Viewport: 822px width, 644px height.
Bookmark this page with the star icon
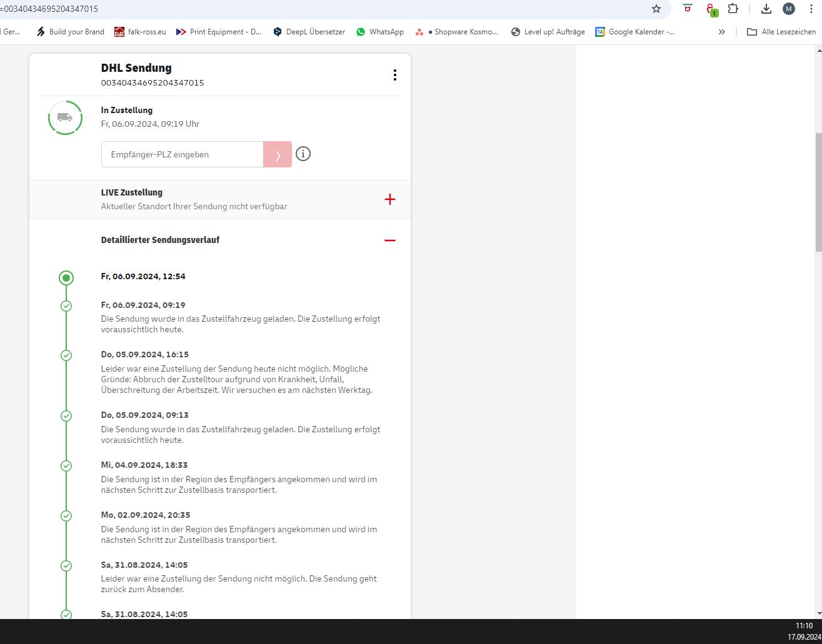tap(656, 9)
